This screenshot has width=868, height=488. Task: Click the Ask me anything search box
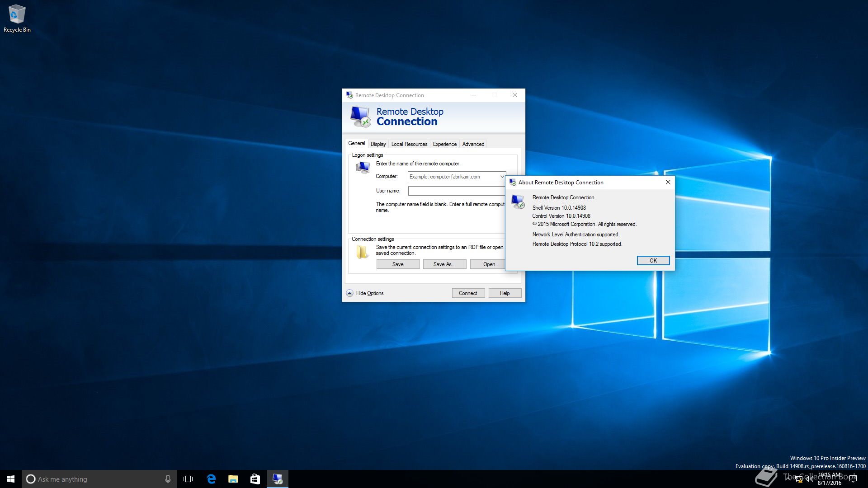click(x=99, y=479)
